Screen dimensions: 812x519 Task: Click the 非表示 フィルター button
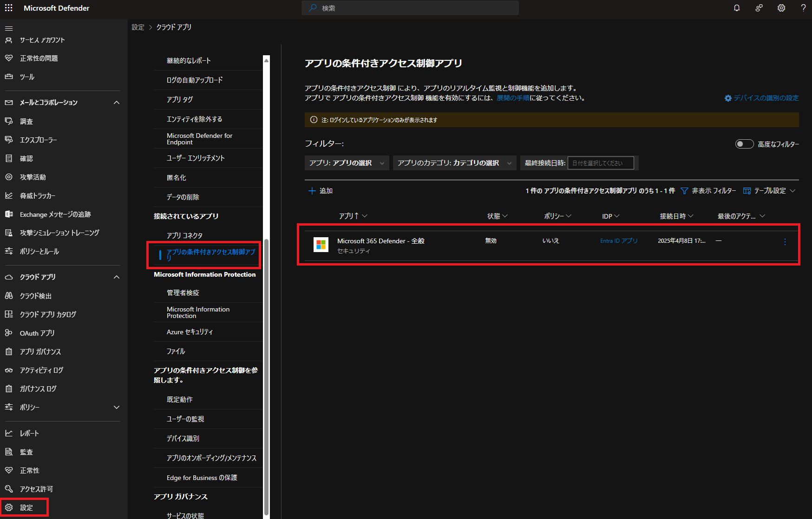[708, 191]
